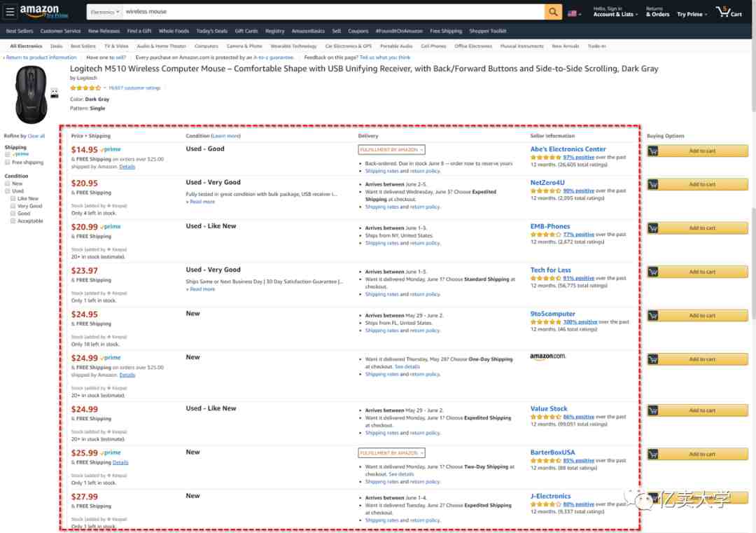This screenshot has height=533, width=756.
Task: Open the Abe's Electronics Center seller page
Action: [568, 149]
